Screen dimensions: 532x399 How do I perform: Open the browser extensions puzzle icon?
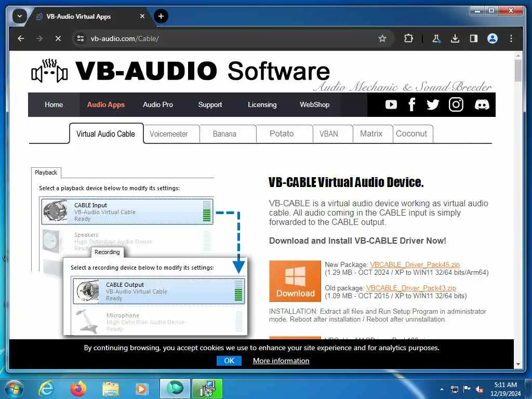pyautogui.click(x=408, y=38)
